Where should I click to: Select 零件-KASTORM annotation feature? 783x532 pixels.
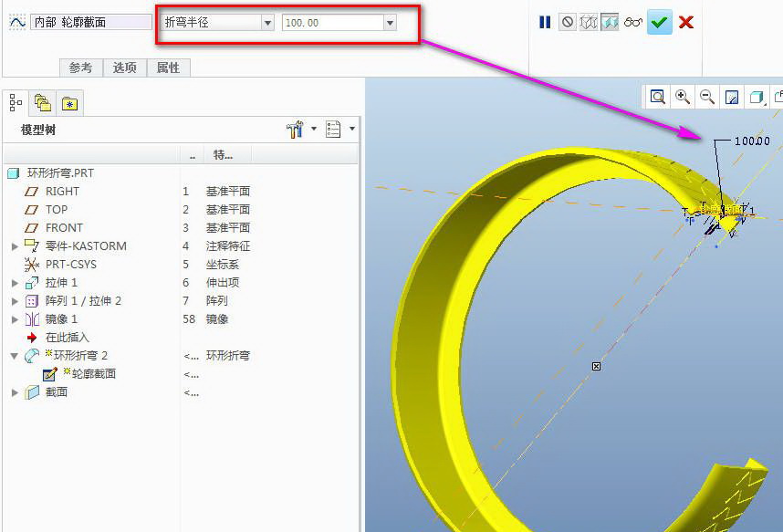pyautogui.click(x=86, y=246)
